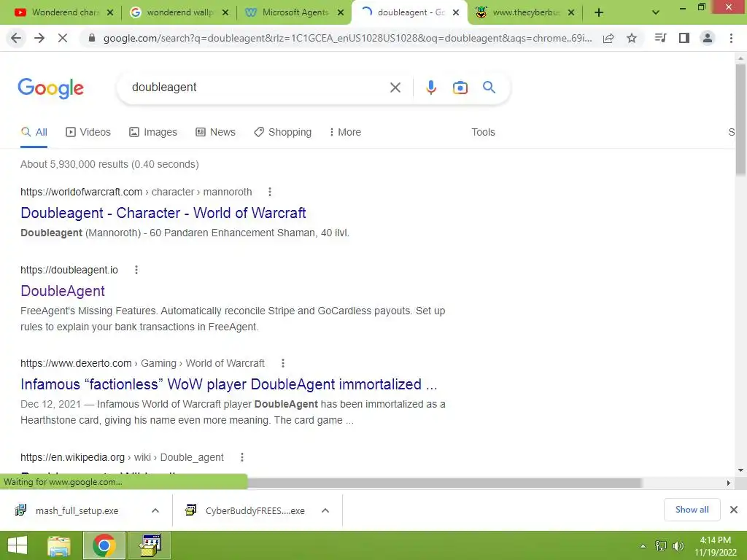Close the wonderend wallpaper Google tab

[x=225, y=13]
